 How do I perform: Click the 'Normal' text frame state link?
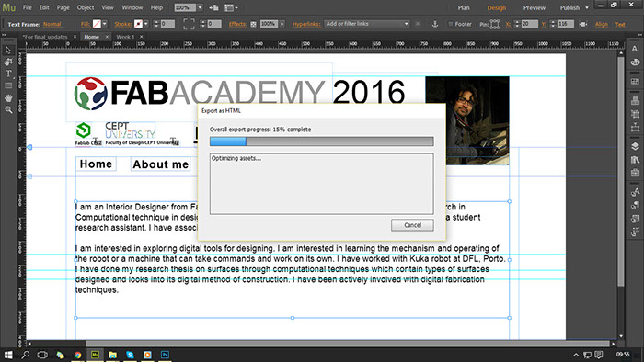click(x=52, y=24)
